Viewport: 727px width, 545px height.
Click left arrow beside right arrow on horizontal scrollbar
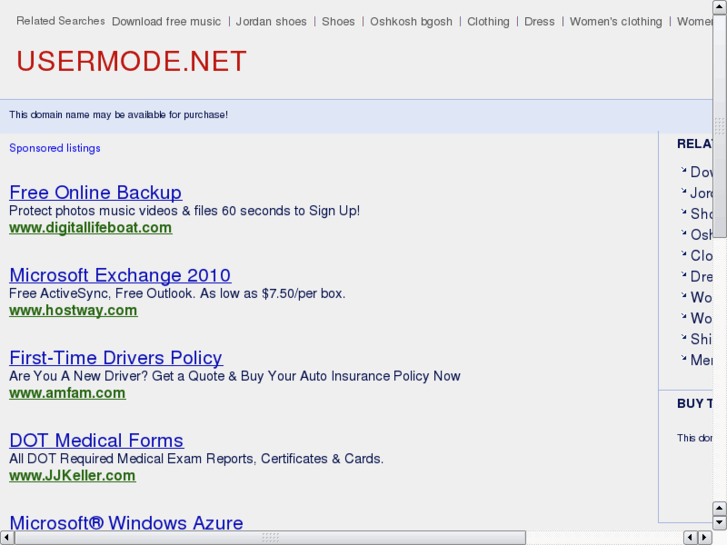click(x=691, y=538)
